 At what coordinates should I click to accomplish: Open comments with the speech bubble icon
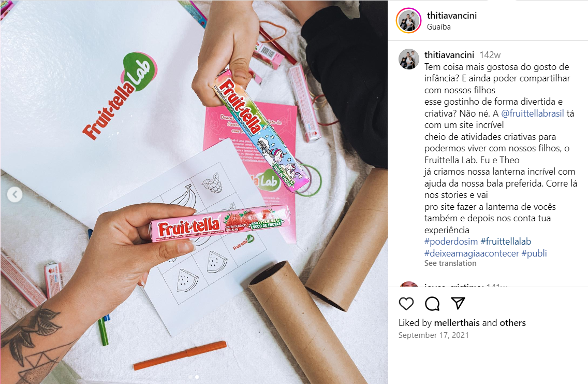(x=432, y=303)
